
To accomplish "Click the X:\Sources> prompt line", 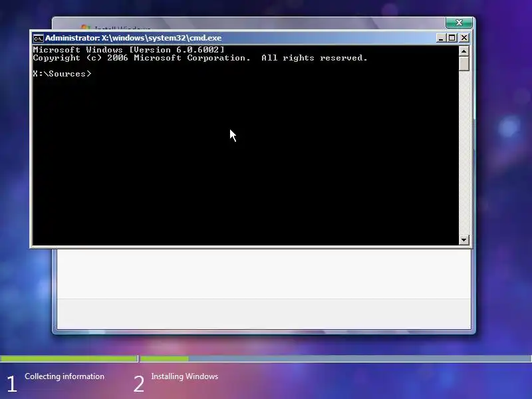I will point(62,74).
